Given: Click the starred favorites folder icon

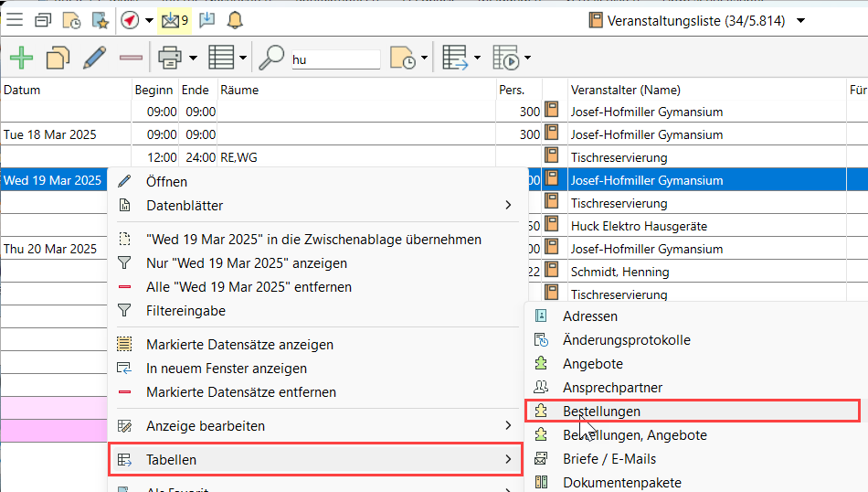Looking at the screenshot, I should tap(100, 19).
